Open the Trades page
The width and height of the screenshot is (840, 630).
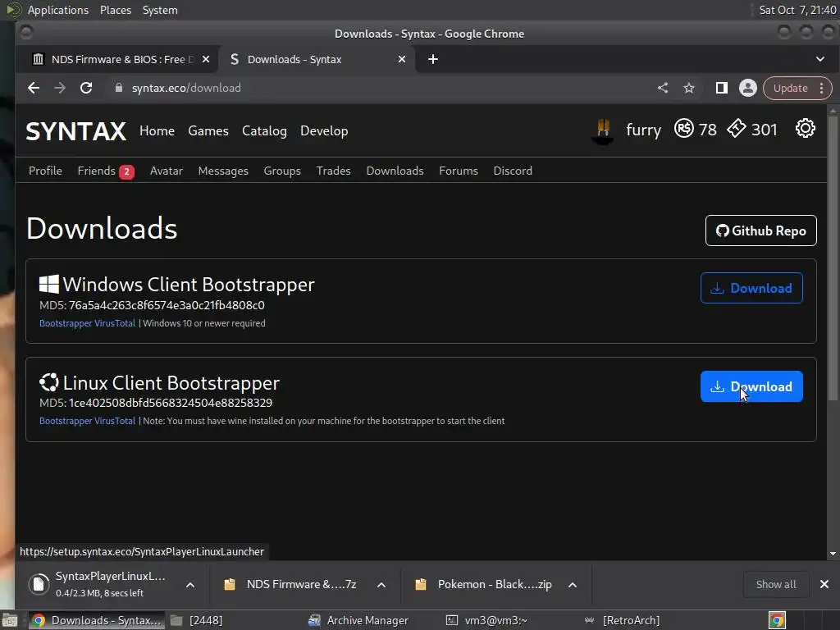coord(333,171)
